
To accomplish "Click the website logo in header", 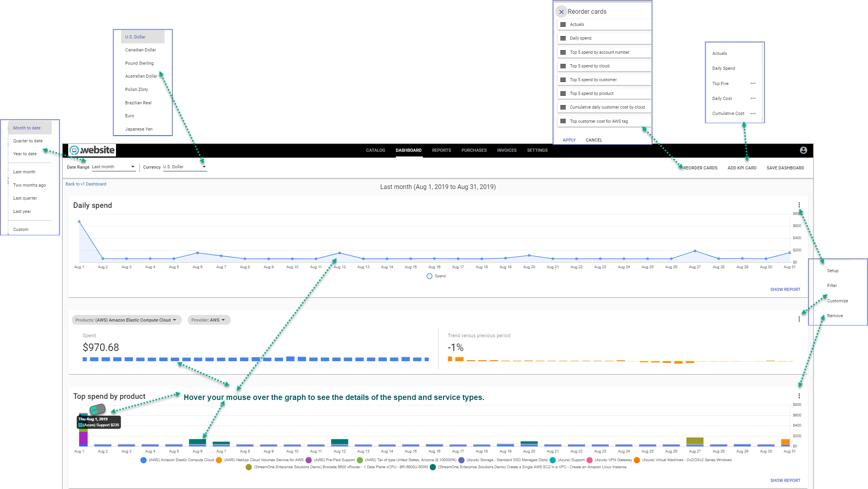I will tap(92, 150).
